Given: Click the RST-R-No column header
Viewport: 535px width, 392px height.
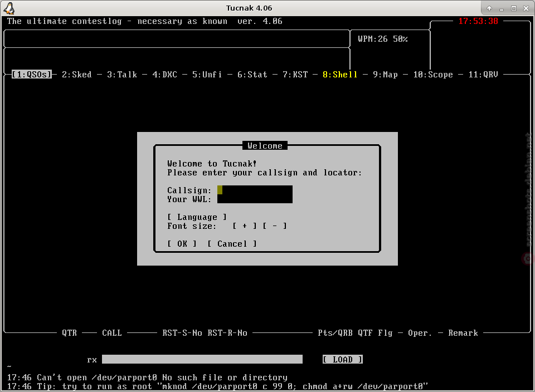Looking at the screenshot, I should click(x=227, y=332).
